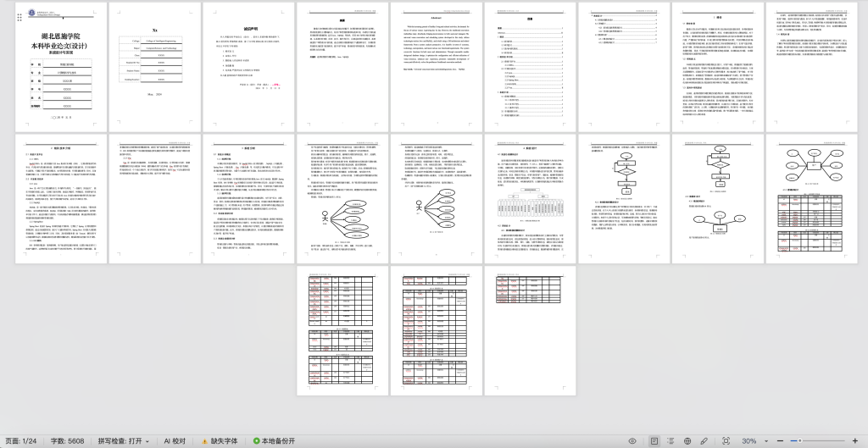Click the AI 校对 proofreading button
The image size is (868, 448).
[175, 441]
